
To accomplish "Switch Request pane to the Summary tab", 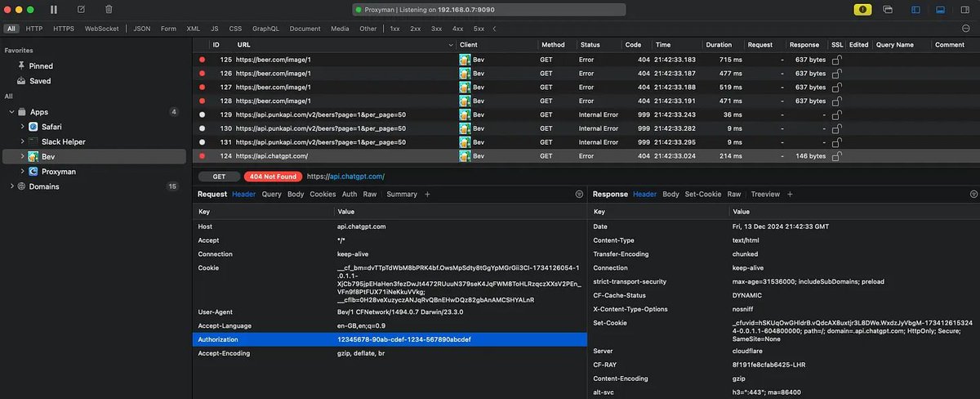I will click(402, 195).
